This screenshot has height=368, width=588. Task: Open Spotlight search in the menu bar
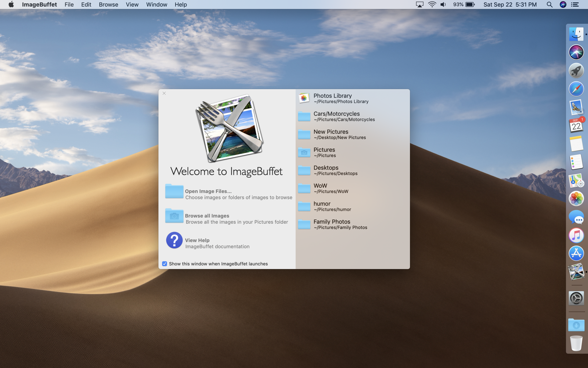pyautogui.click(x=549, y=5)
